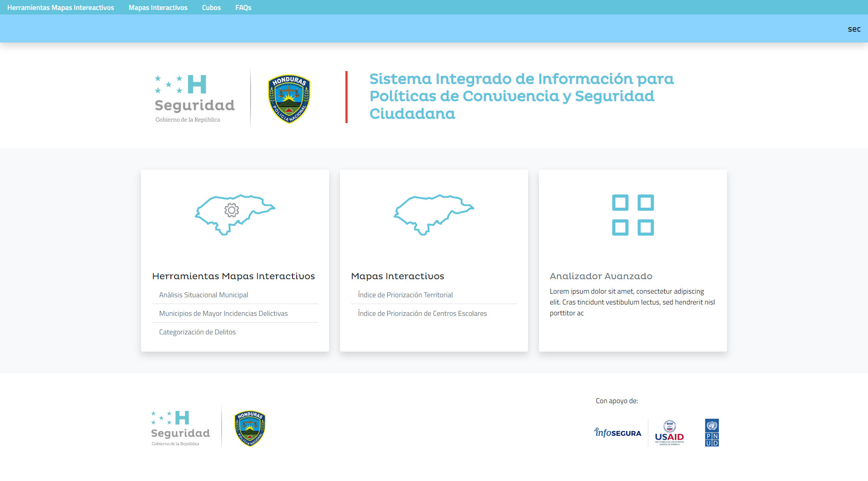The width and height of the screenshot is (868, 481).
Task: Open Municipios de Mayor Incidencias Delictivas
Action: point(223,314)
